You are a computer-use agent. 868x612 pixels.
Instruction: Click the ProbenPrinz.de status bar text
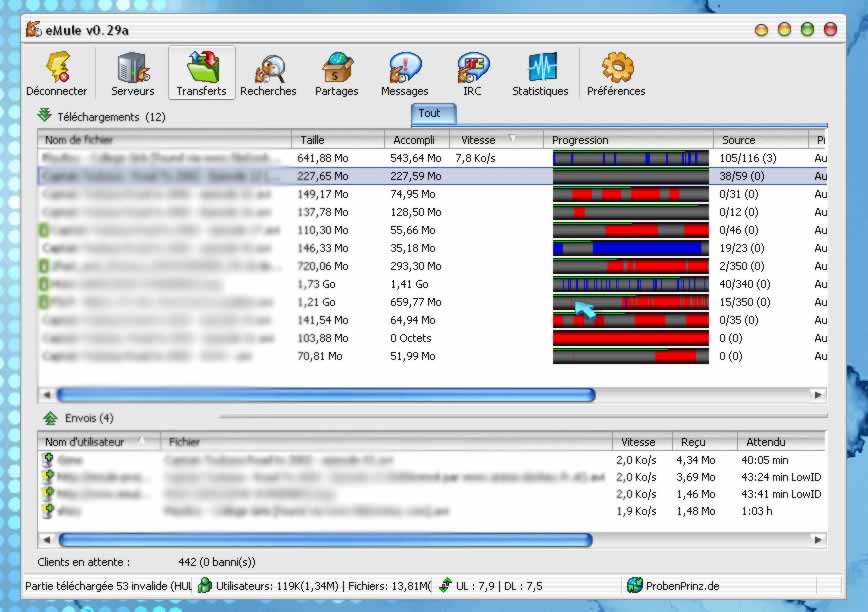[x=683, y=585]
